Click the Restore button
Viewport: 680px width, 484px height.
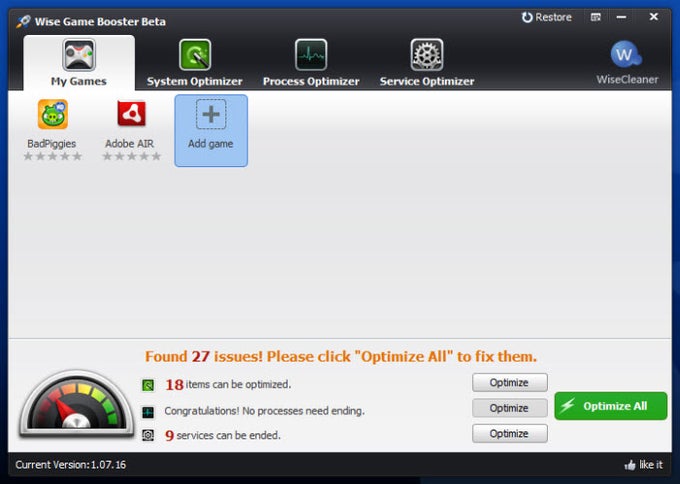546,17
